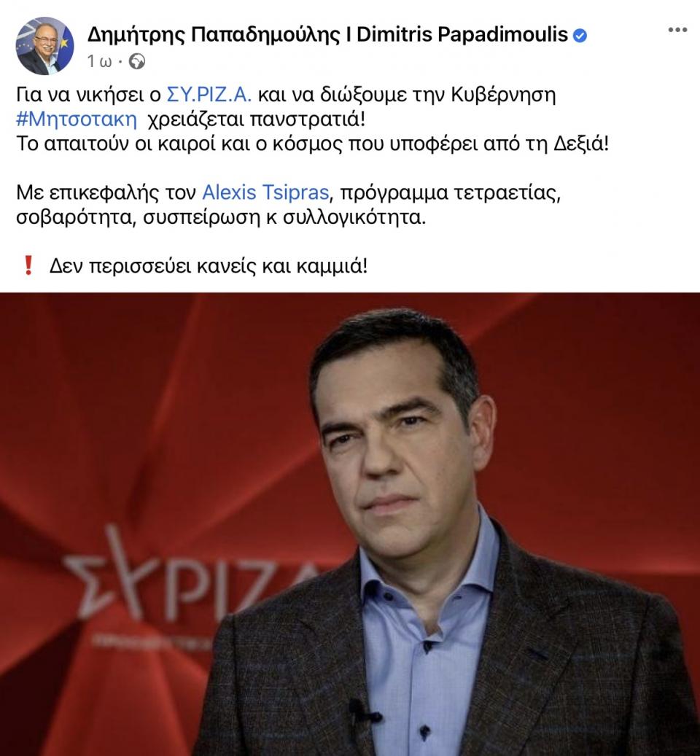Open the Papadimoulis profile avatar
The width and height of the screenshot is (700, 756).
tap(44, 46)
